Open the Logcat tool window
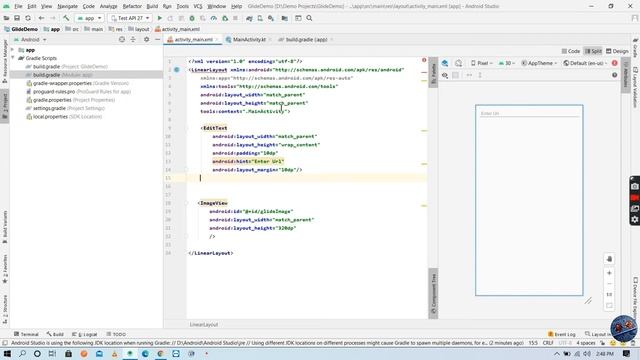 85,334
